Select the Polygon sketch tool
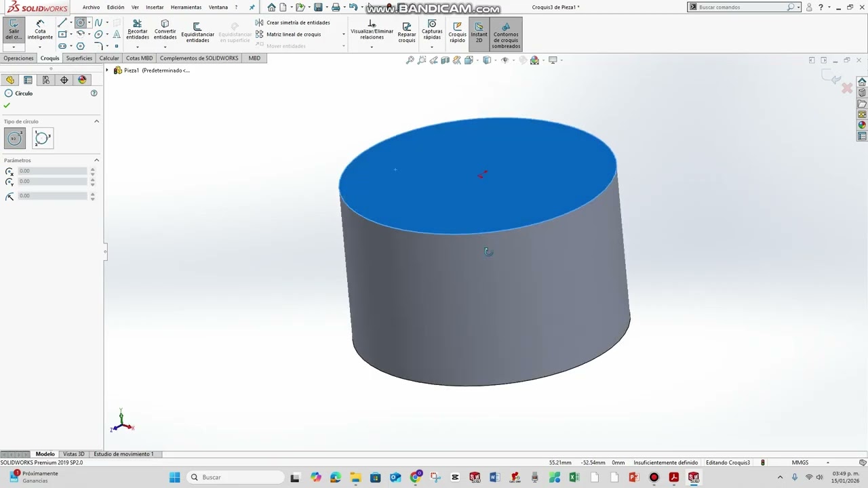868x488 pixels. click(80, 46)
